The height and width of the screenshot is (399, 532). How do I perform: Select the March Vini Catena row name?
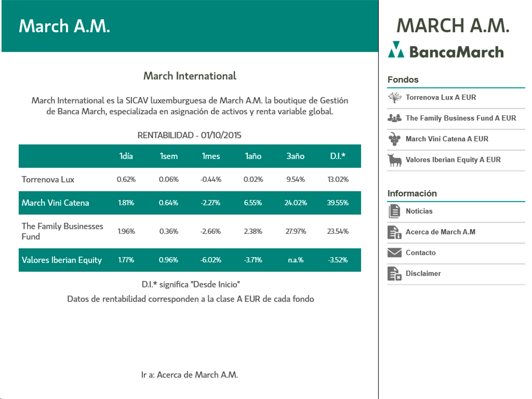point(55,203)
